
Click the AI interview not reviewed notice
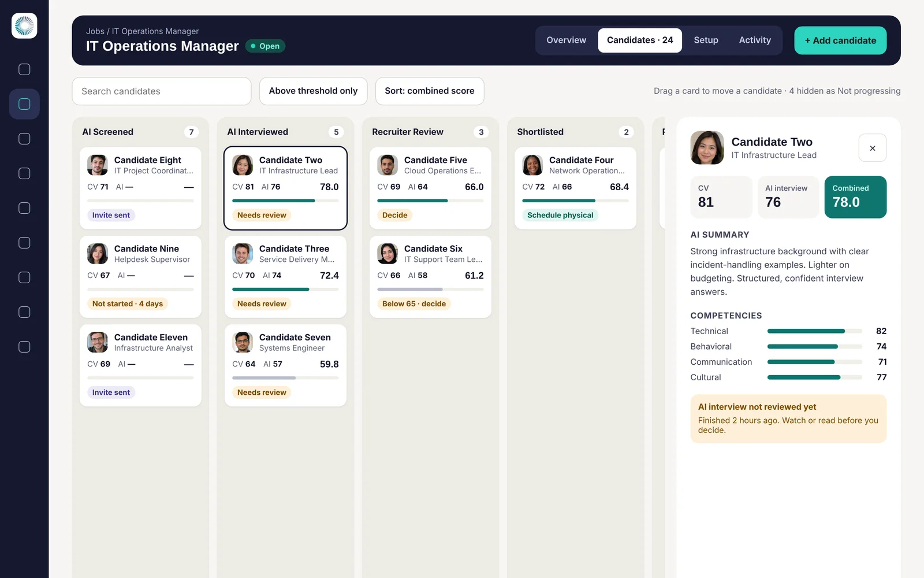(x=788, y=419)
